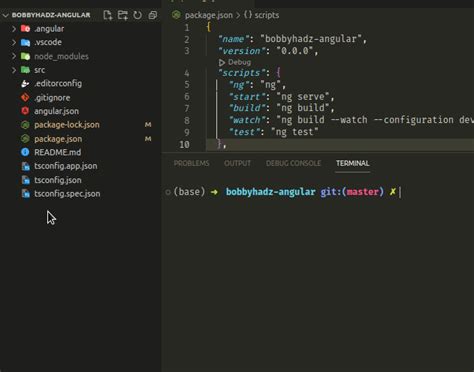Viewport: 474px width, 372px height.
Task: Click the tsconfig.app.json file icon
Action: (26, 166)
